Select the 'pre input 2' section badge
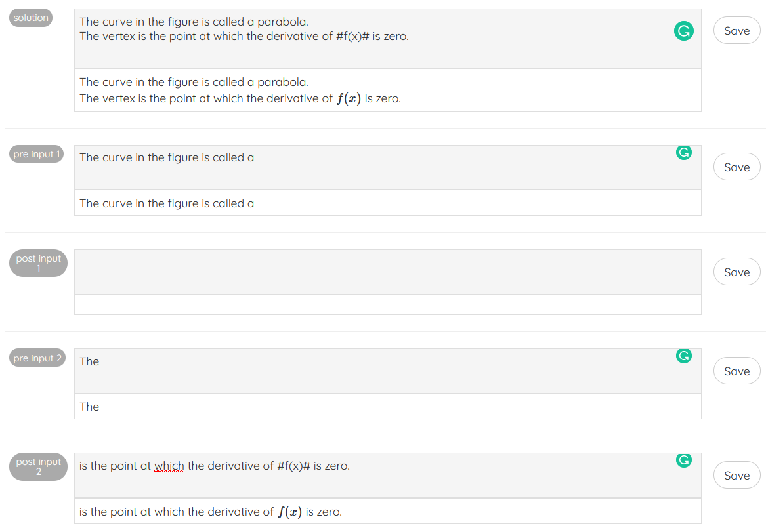The width and height of the screenshot is (766, 532). coord(36,358)
